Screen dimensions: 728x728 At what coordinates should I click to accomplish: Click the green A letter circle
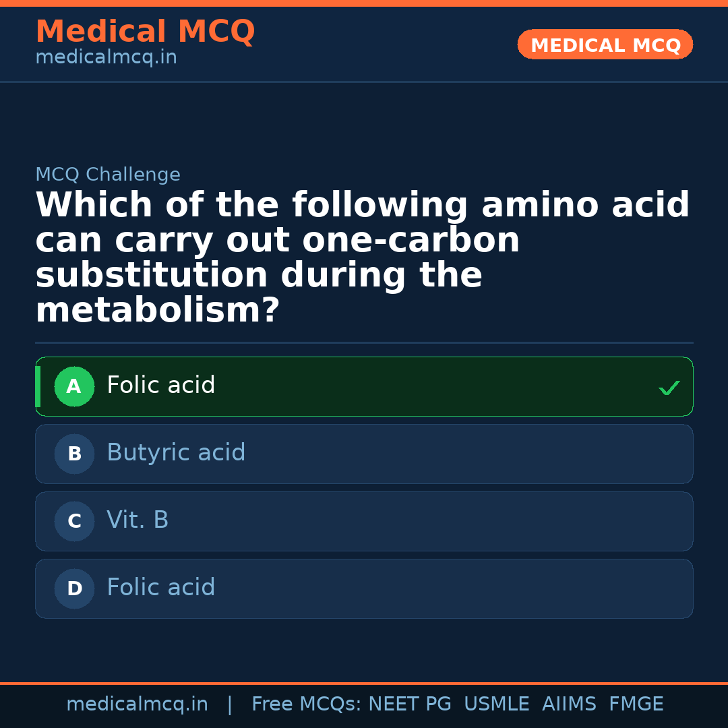click(x=74, y=387)
